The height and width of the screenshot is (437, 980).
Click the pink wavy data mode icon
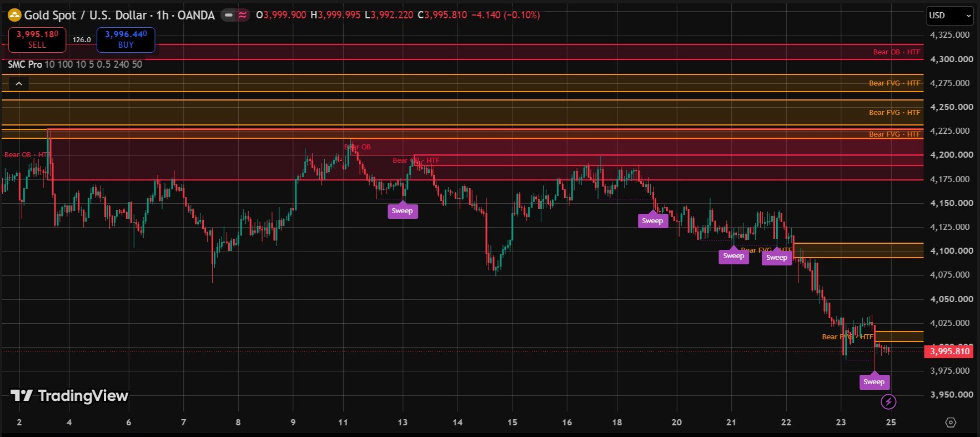pyautogui.click(x=243, y=16)
